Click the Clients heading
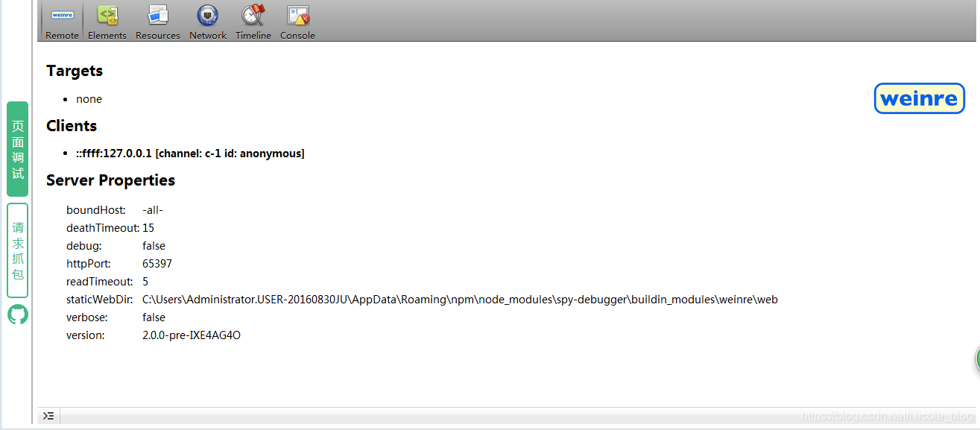Image resolution: width=980 pixels, height=430 pixels. pyautogui.click(x=72, y=125)
